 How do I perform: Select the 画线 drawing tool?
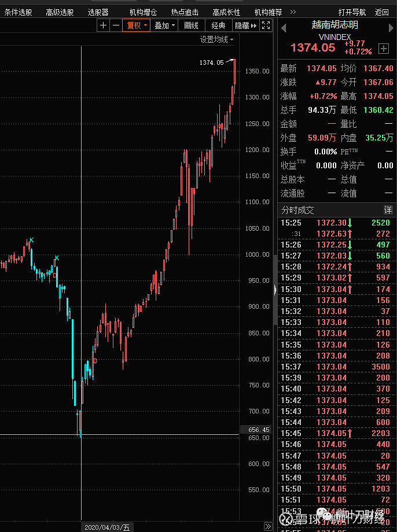tap(191, 25)
